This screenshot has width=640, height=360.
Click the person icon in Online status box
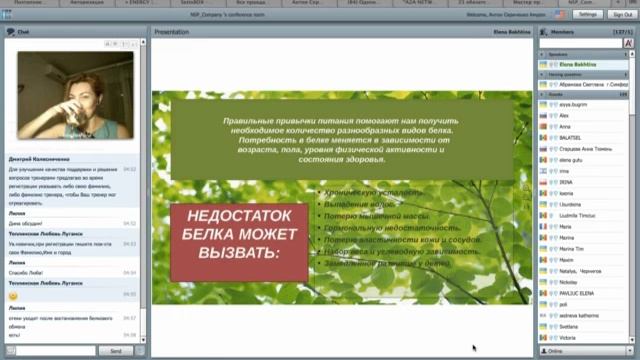coord(544,351)
